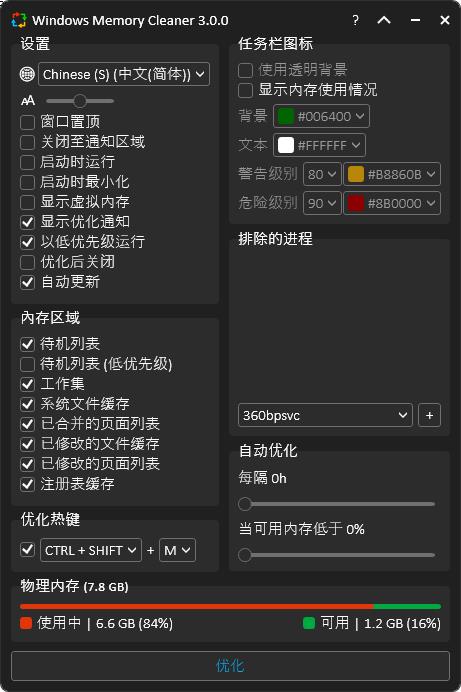Open the M hotkey key dropdown
The width and height of the screenshot is (461, 692).
(177, 550)
